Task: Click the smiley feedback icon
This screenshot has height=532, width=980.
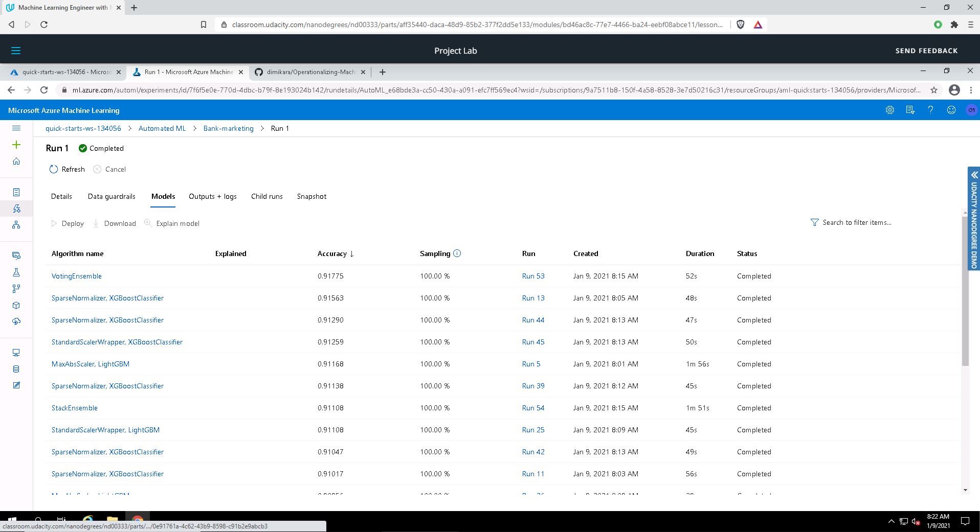Action: pos(951,110)
